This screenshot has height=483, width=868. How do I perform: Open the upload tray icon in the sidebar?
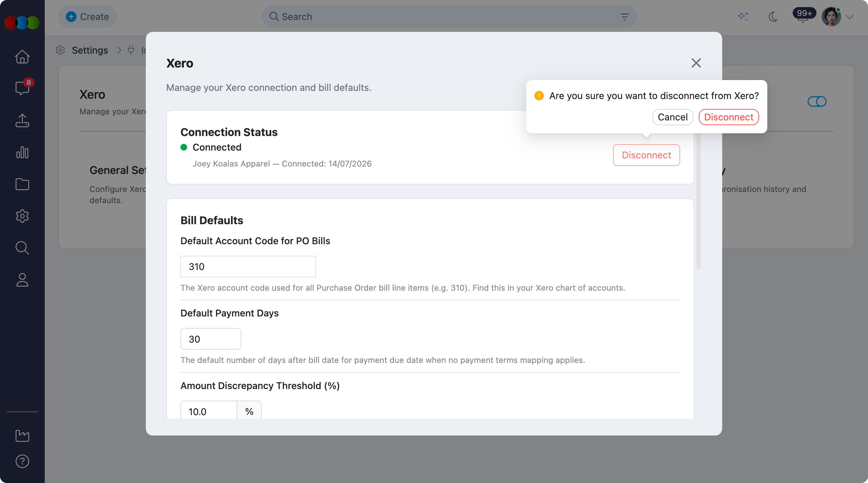pyautogui.click(x=22, y=120)
